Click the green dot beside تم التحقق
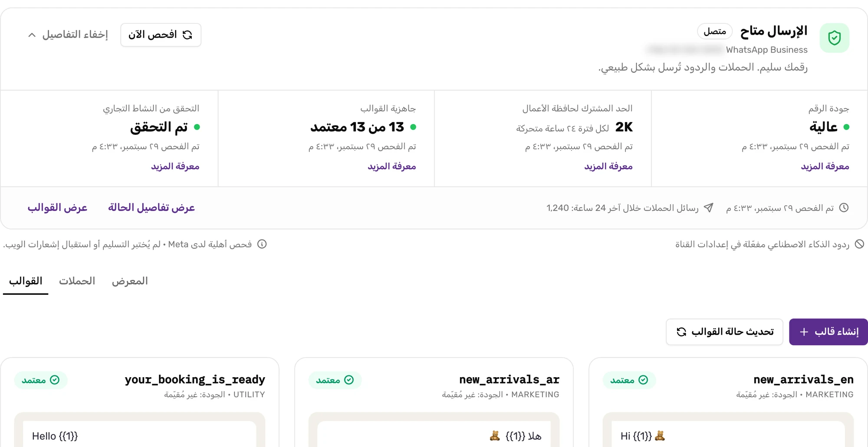Screen dimensions: 868x447 point(197,127)
